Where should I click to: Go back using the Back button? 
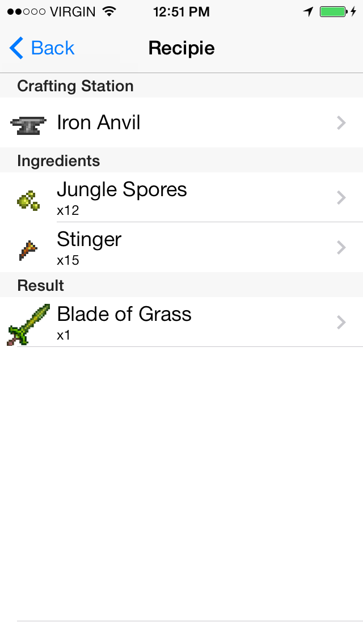[43, 48]
